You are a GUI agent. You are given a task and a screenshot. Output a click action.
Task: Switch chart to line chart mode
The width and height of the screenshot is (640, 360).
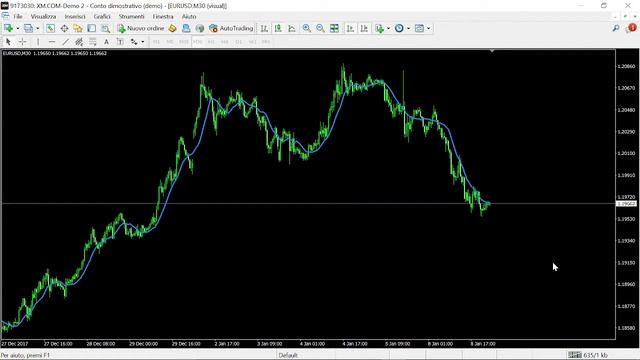[292, 28]
